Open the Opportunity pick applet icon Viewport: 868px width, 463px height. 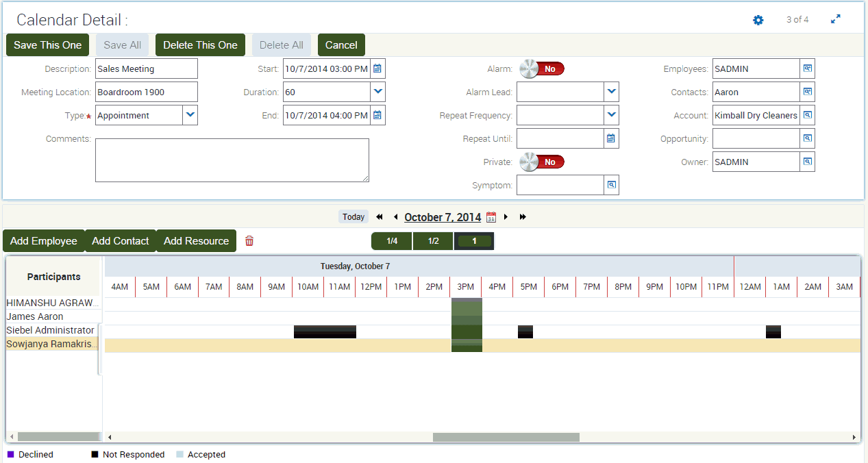click(807, 138)
